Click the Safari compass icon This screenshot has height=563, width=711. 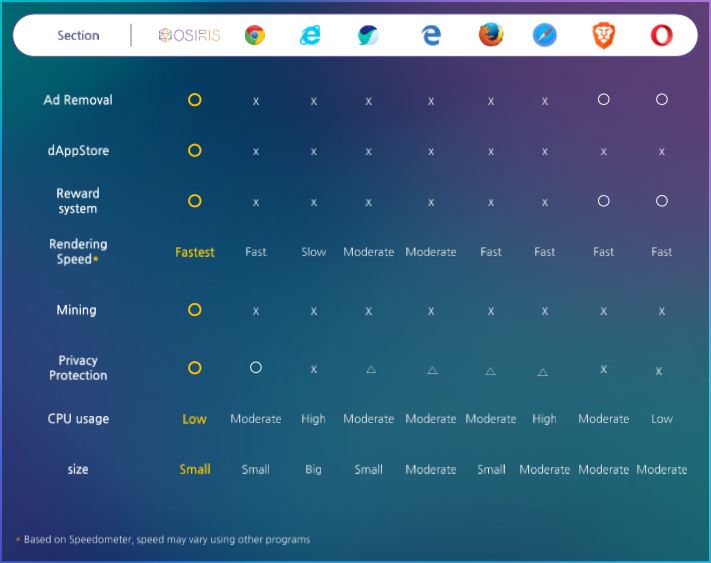click(x=545, y=35)
